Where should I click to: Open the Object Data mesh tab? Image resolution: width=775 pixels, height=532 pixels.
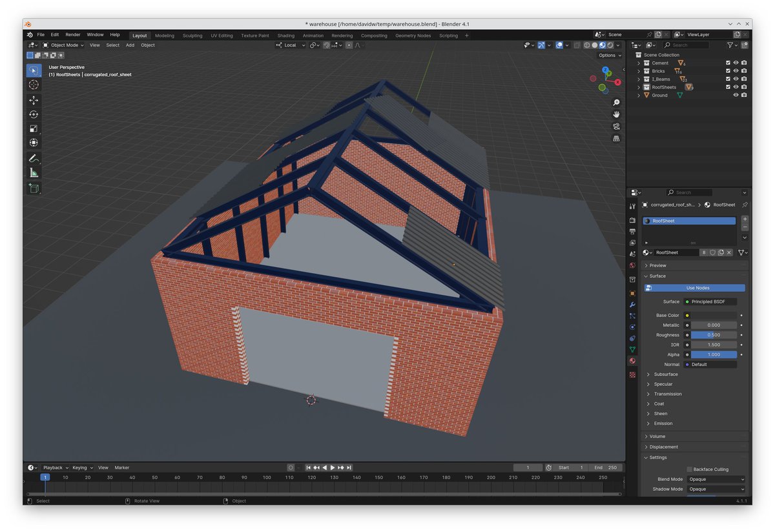(632, 349)
